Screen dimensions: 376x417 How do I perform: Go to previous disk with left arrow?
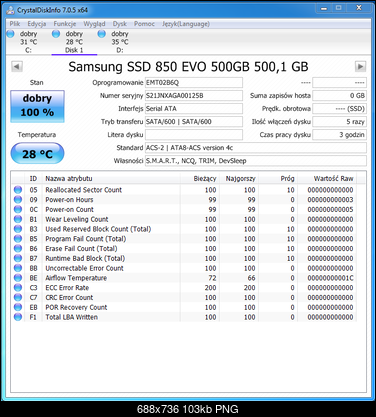pyautogui.click(x=17, y=66)
